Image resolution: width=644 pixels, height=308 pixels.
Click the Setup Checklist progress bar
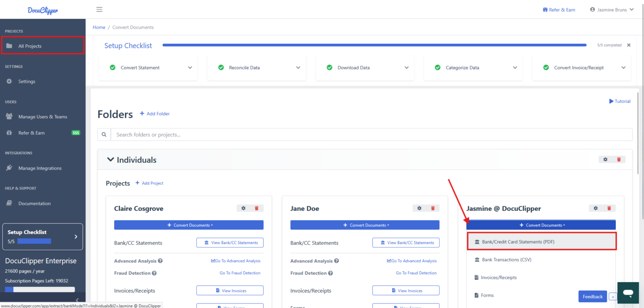(x=374, y=45)
